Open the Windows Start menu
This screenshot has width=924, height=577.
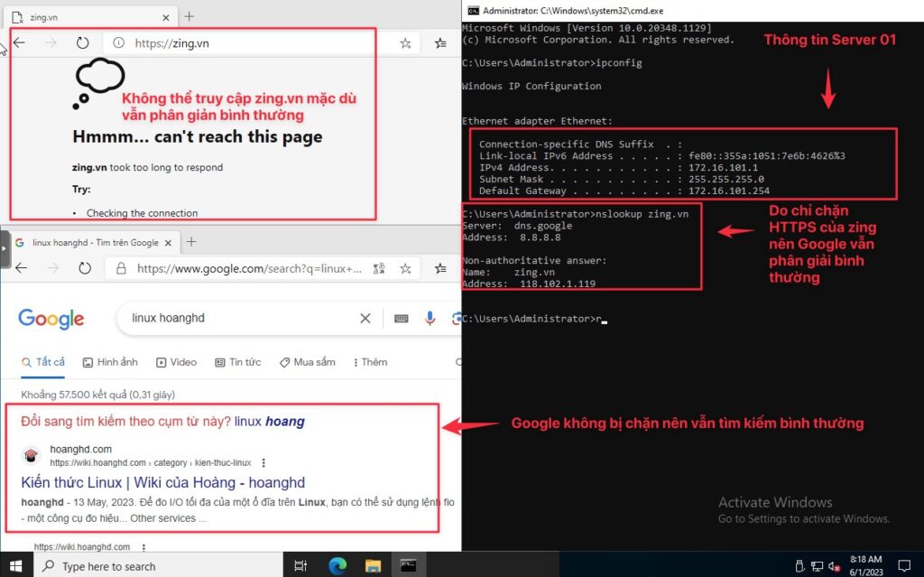(15, 566)
